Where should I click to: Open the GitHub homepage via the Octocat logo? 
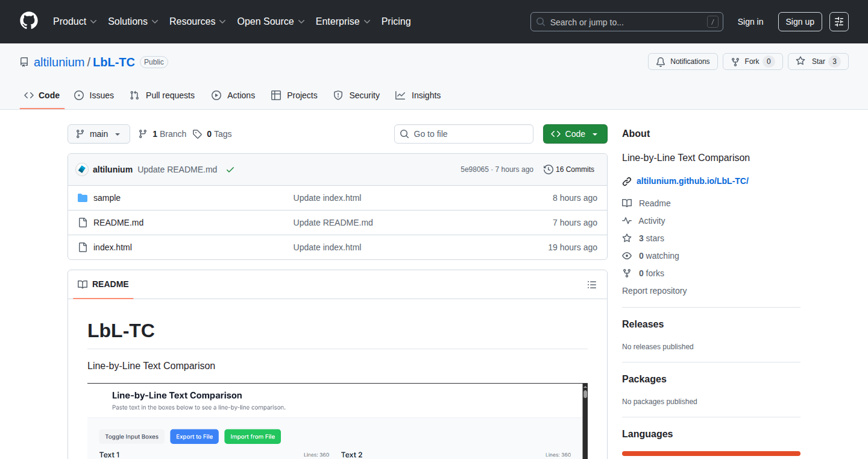coord(29,21)
